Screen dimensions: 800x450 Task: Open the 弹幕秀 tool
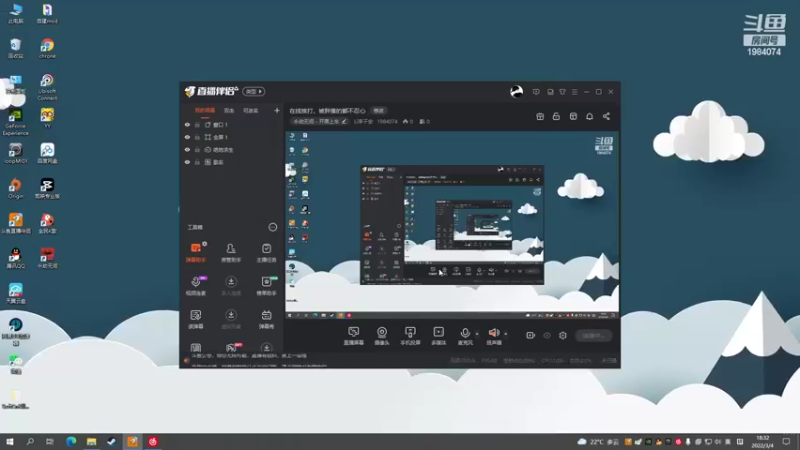click(266, 319)
